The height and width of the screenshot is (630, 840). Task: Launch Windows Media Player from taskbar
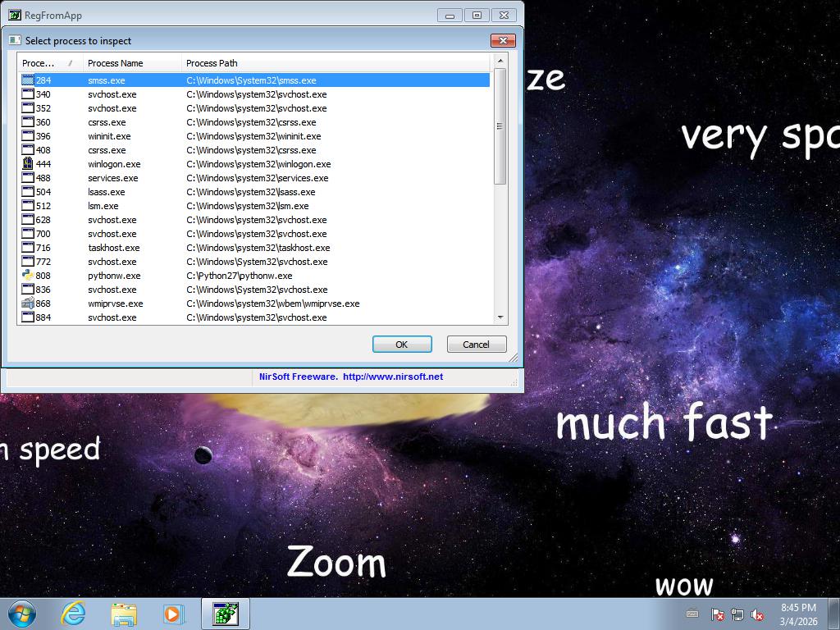pyautogui.click(x=173, y=614)
